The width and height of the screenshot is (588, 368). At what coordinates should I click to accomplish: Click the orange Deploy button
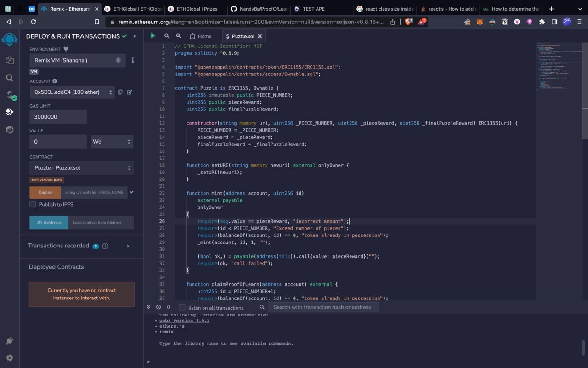pos(45,192)
